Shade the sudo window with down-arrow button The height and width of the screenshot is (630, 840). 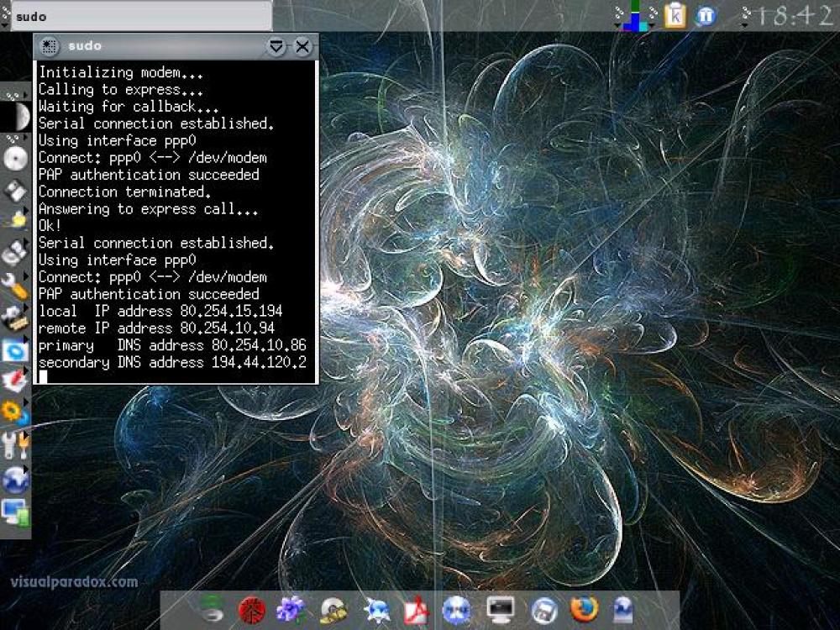pyautogui.click(x=276, y=46)
